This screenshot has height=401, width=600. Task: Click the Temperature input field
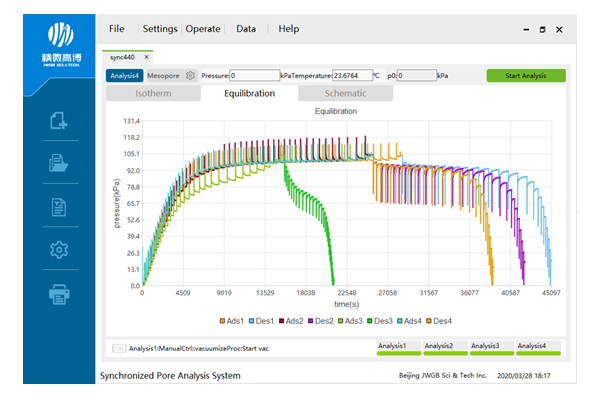[350, 75]
